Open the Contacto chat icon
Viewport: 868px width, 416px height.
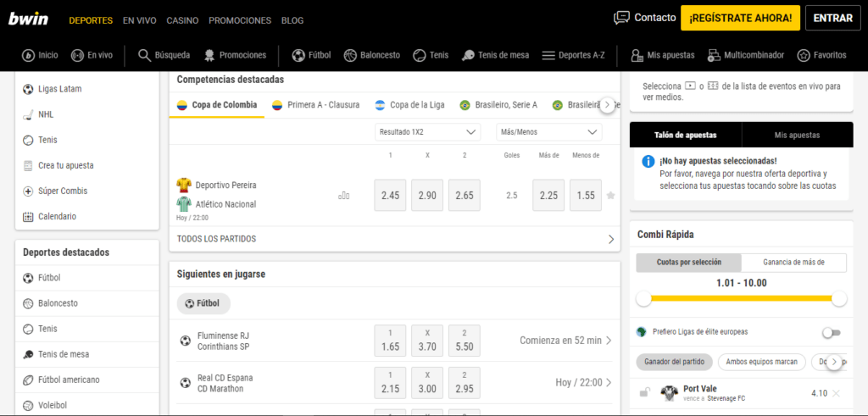(622, 18)
